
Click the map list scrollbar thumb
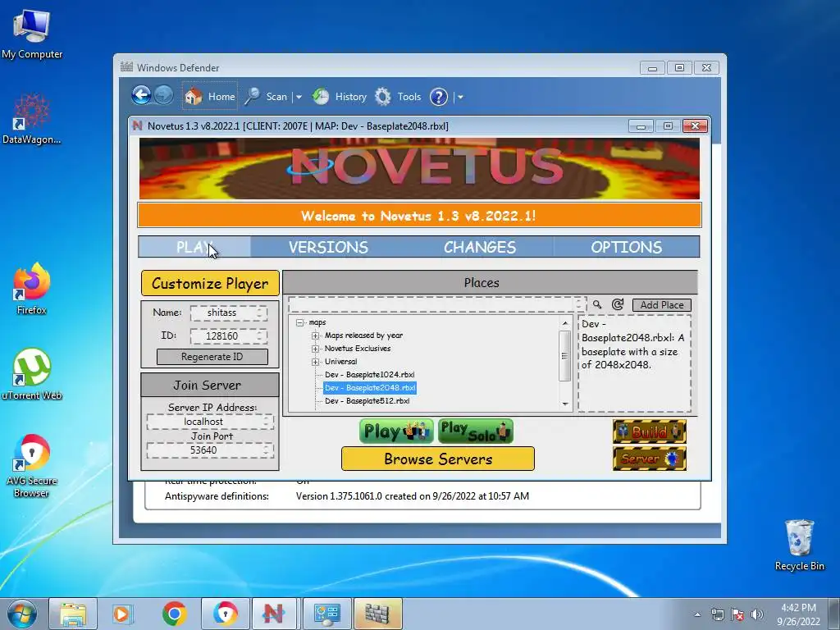click(x=564, y=356)
